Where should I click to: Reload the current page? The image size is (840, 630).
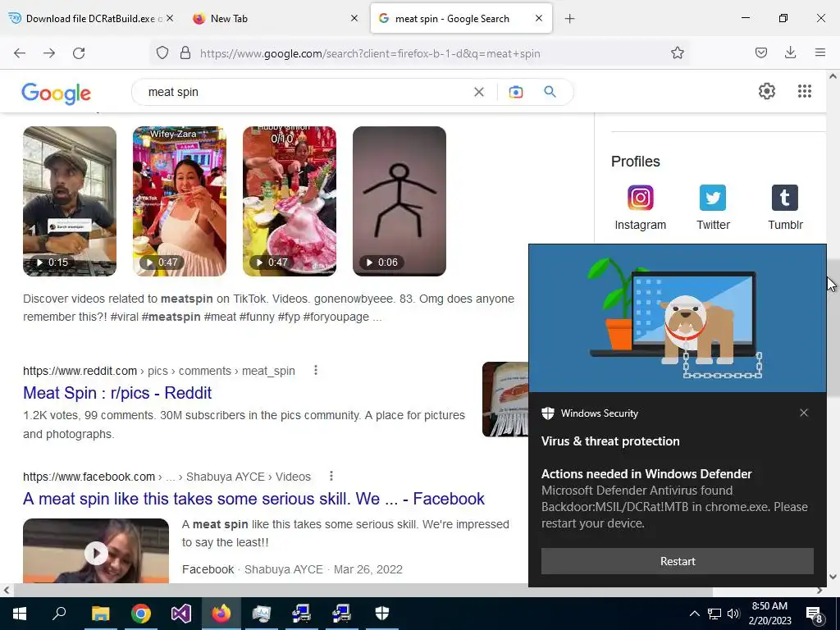[79, 53]
